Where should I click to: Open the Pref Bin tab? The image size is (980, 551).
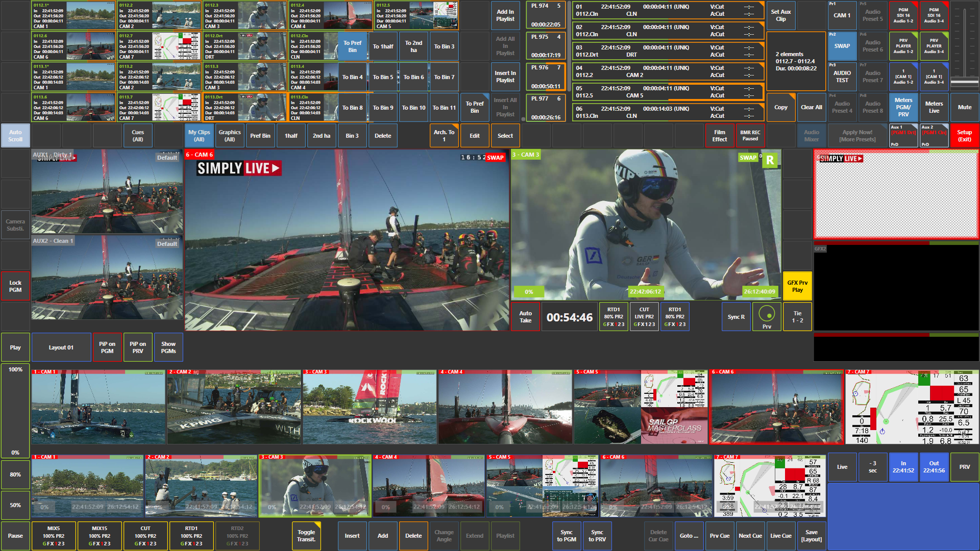(x=260, y=136)
